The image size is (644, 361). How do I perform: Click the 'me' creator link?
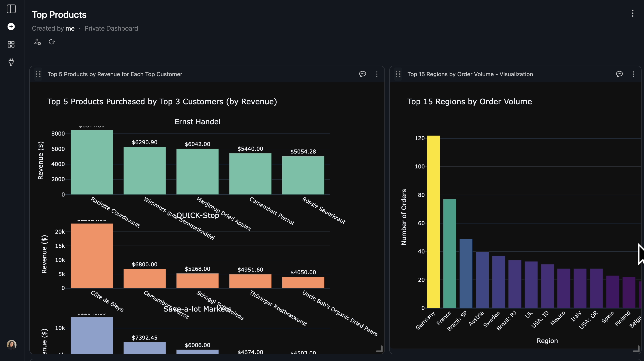[70, 28]
